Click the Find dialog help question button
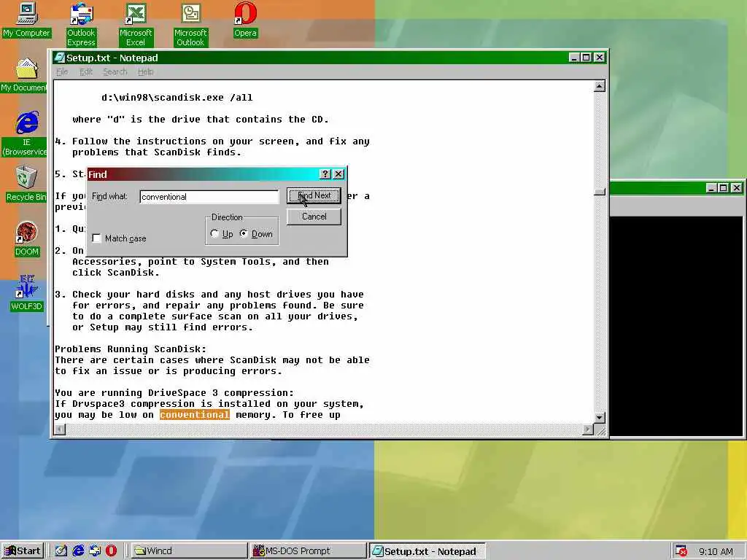 click(325, 174)
